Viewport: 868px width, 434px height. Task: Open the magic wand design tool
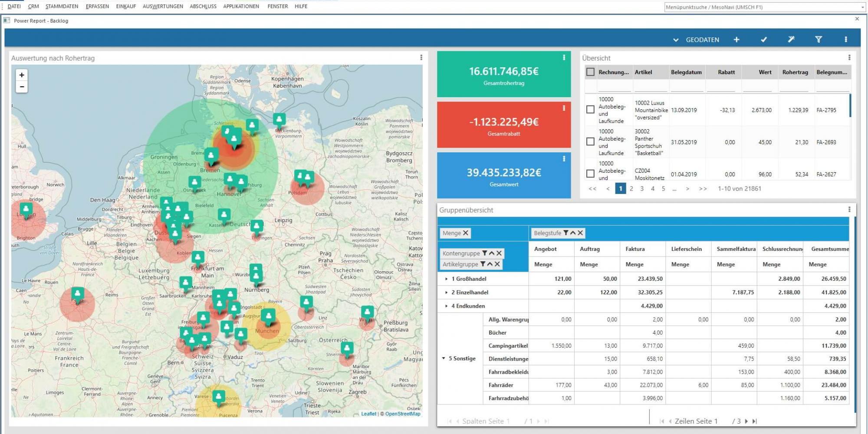click(791, 39)
